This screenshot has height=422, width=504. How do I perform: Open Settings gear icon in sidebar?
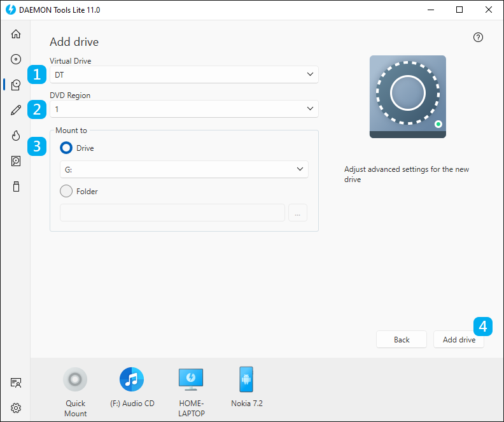pos(16,408)
